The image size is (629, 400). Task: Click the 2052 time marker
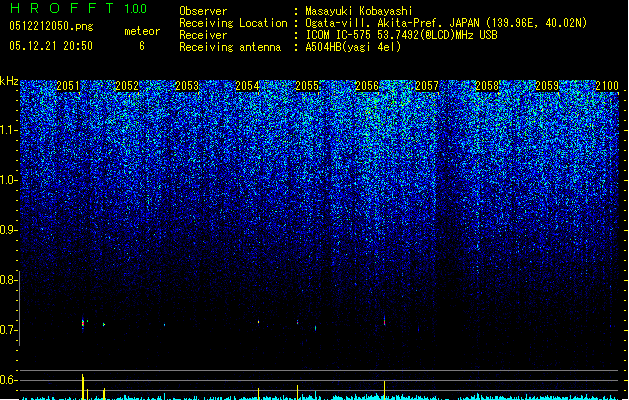[x=127, y=86]
